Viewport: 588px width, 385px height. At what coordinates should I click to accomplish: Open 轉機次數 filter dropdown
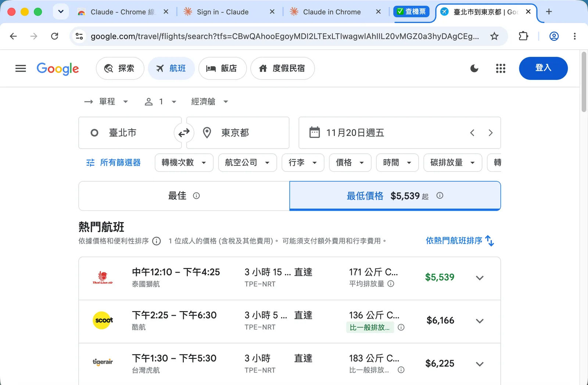tap(184, 163)
